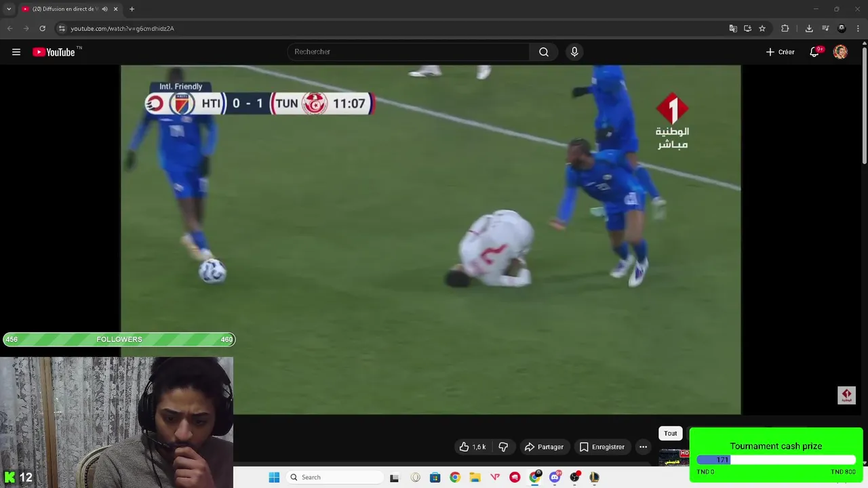868x488 pixels.
Task: Open YouTube notifications bell
Action: pyautogui.click(x=814, y=52)
